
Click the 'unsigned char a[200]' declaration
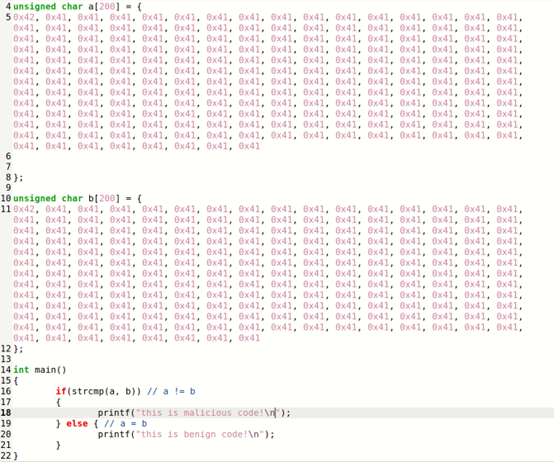[x=66, y=7]
